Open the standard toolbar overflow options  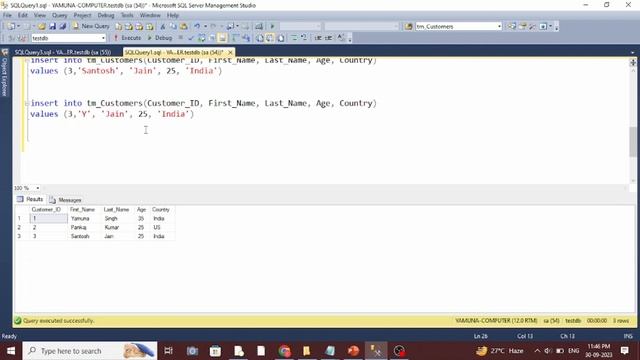[x=557, y=27]
